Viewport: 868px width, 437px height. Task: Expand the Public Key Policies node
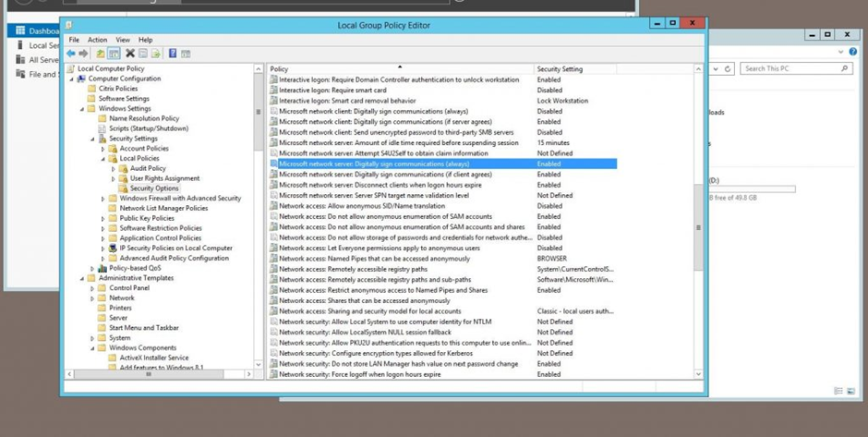click(103, 219)
